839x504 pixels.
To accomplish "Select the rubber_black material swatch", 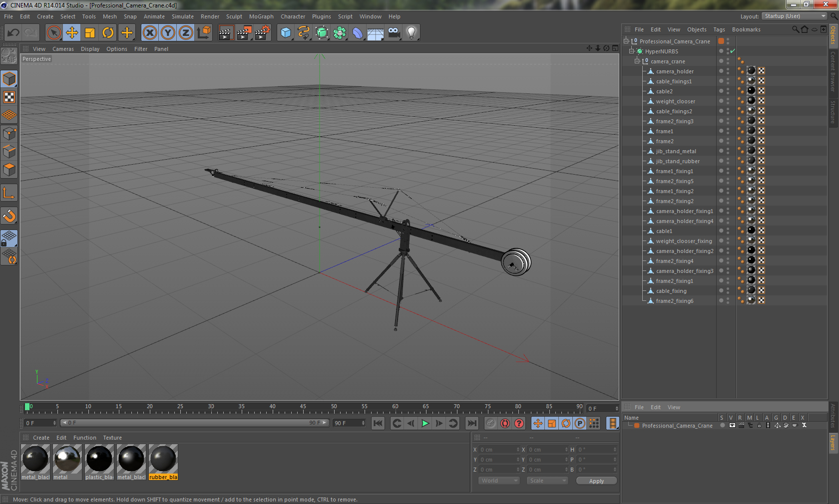I will pos(163,462).
